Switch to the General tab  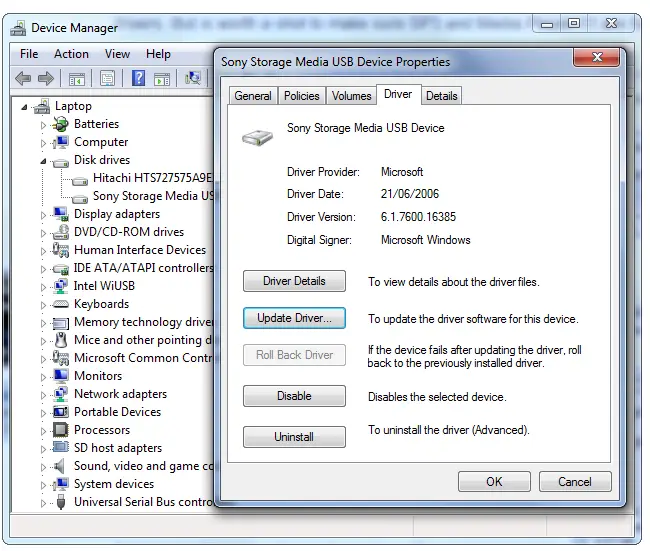pos(253,96)
